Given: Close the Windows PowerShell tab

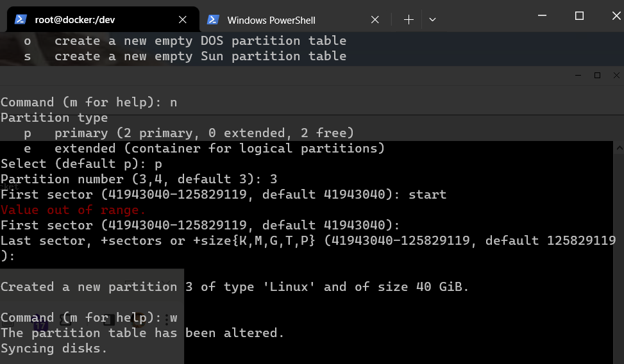Looking at the screenshot, I should click(x=376, y=20).
